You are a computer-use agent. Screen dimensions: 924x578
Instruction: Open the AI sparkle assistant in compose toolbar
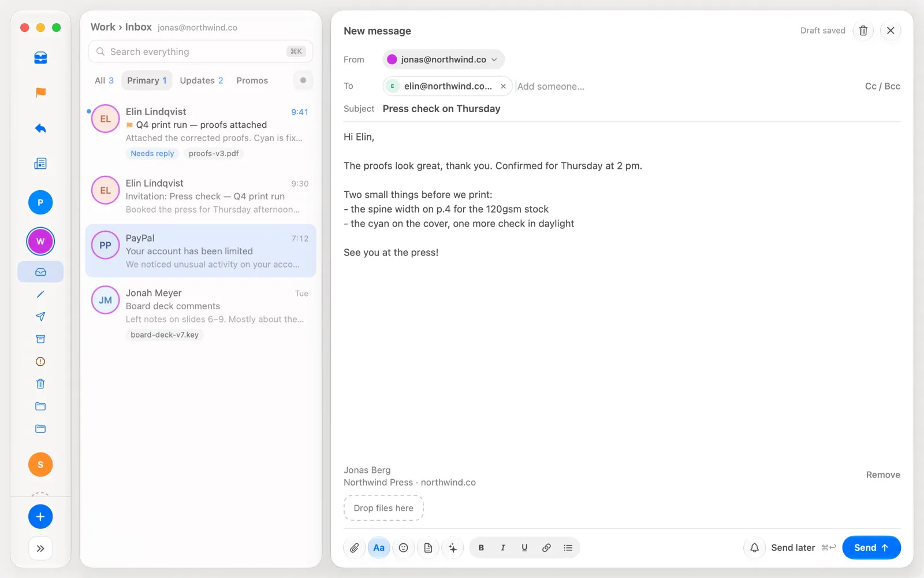453,548
